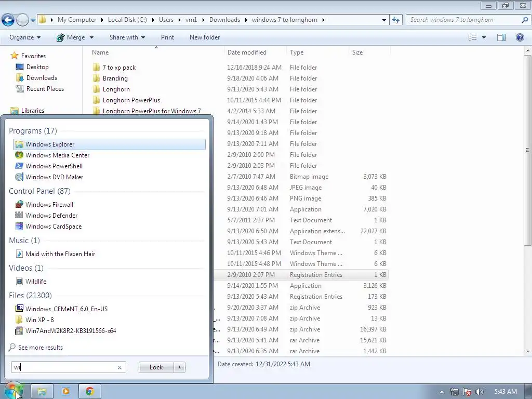The width and height of the screenshot is (532, 399).
Task: Click Print in the toolbar
Action: [x=167, y=37]
